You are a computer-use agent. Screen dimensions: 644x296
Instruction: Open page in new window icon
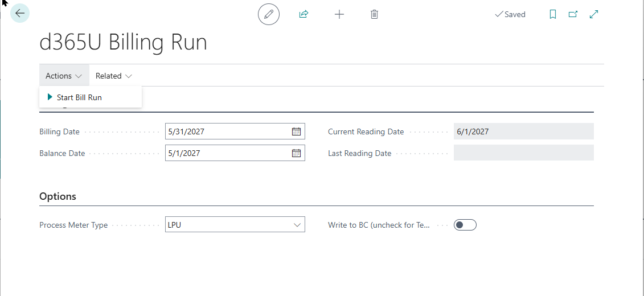tap(573, 14)
